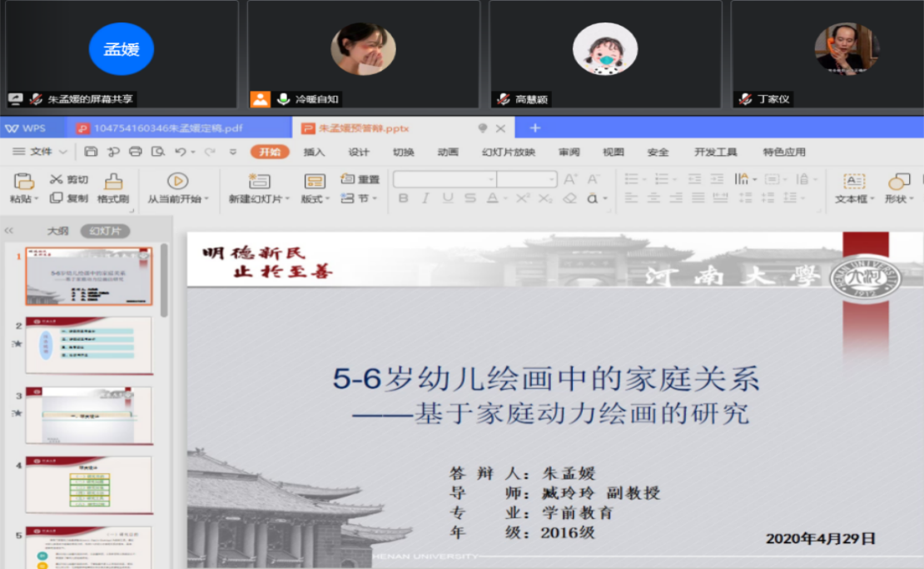The width and height of the screenshot is (924, 569).
Task: Click 孟媛 participant avatar
Action: [x=122, y=49]
